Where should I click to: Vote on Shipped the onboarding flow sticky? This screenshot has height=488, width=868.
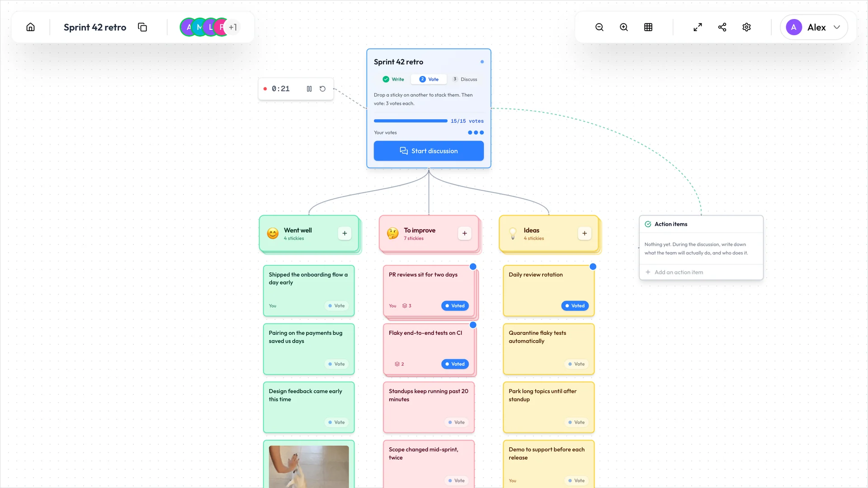tap(336, 306)
